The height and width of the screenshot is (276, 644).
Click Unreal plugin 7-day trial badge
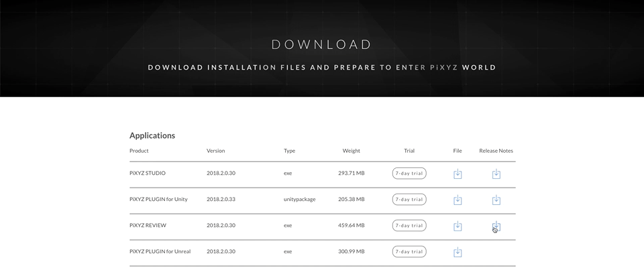(409, 252)
